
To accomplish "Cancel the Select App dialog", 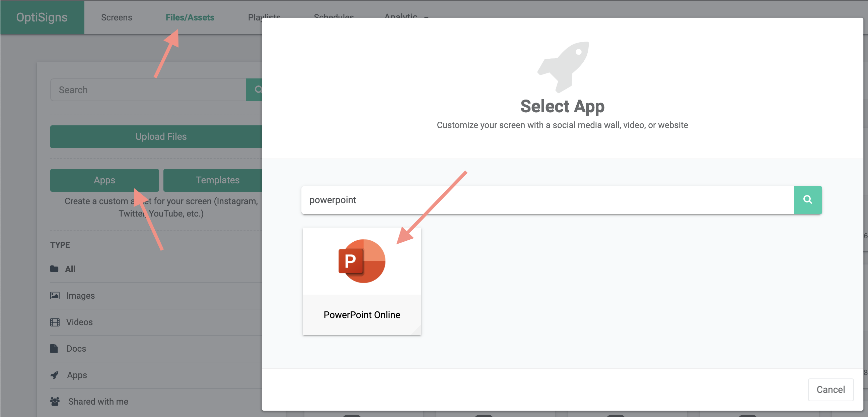I will [x=830, y=389].
